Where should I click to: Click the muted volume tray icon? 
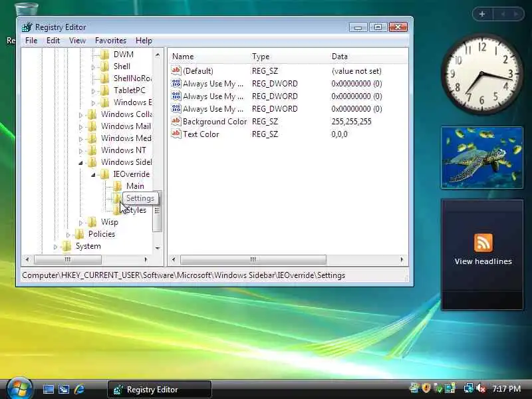(x=481, y=388)
